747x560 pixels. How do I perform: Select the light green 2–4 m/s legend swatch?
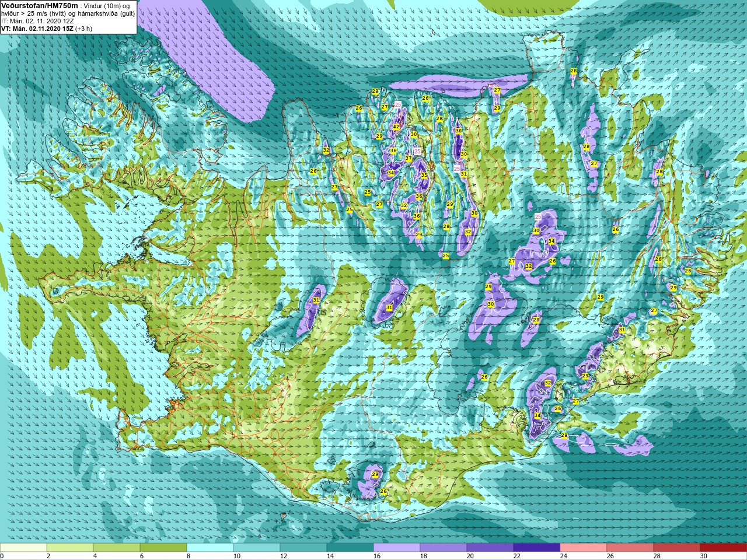point(70,548)
